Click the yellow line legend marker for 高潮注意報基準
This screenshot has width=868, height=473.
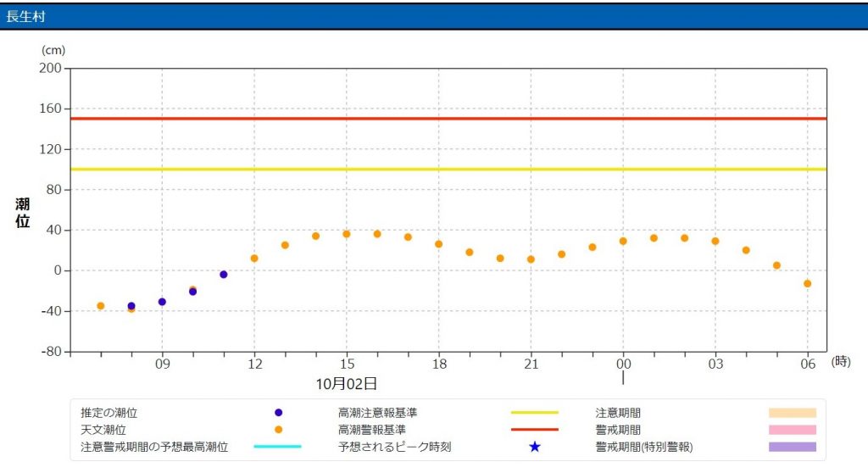click(535, 413)
